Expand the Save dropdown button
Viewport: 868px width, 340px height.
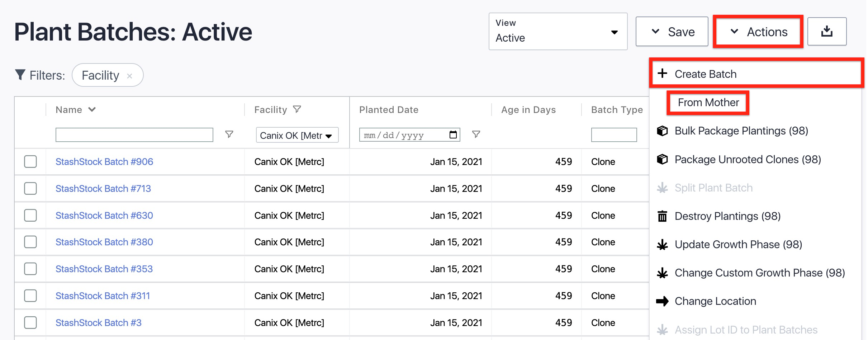click(672, 32)
